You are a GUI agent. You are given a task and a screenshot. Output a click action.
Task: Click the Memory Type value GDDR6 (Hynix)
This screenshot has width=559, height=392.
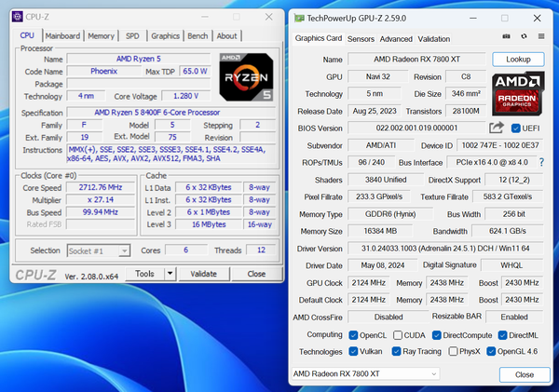point(390,214)
